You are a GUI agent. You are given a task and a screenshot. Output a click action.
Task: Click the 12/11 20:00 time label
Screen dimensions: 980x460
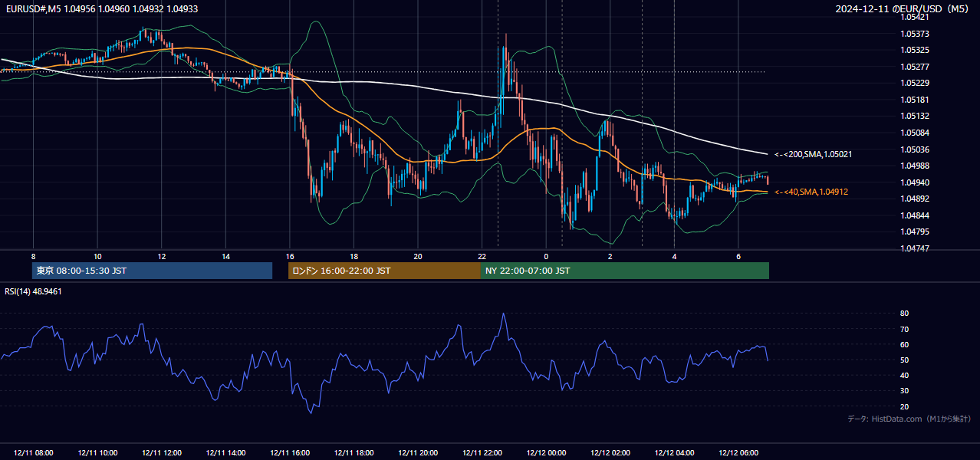click(x=418, y=453)
